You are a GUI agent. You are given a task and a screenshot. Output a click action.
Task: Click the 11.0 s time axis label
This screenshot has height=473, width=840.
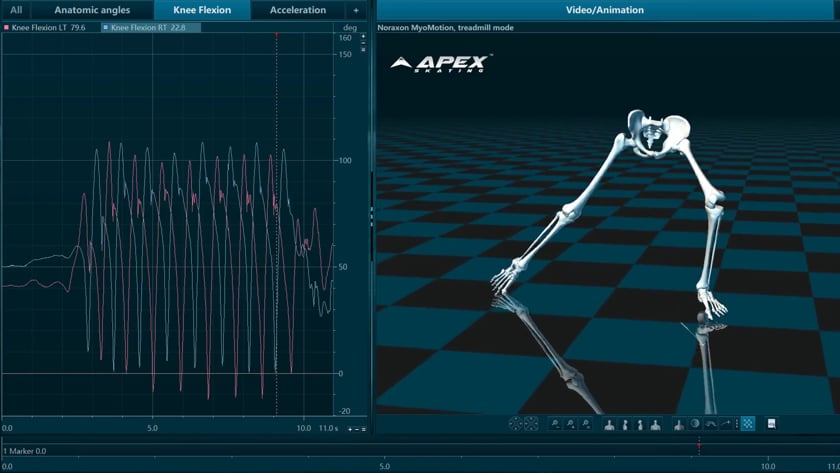tap(328, 428)
